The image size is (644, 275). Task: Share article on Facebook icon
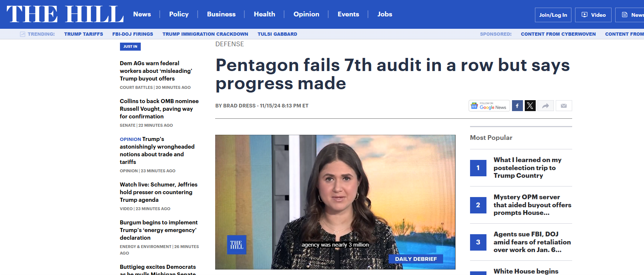[517, 106]
